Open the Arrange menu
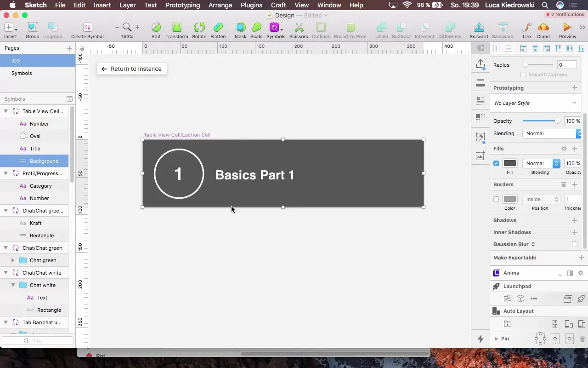 (x=220, y=5)
